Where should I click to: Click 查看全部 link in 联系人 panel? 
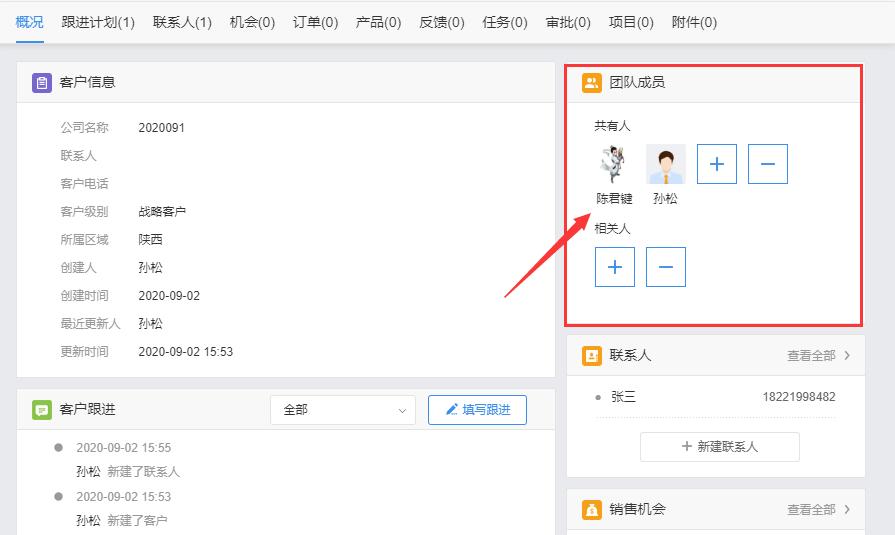point(811,356)
